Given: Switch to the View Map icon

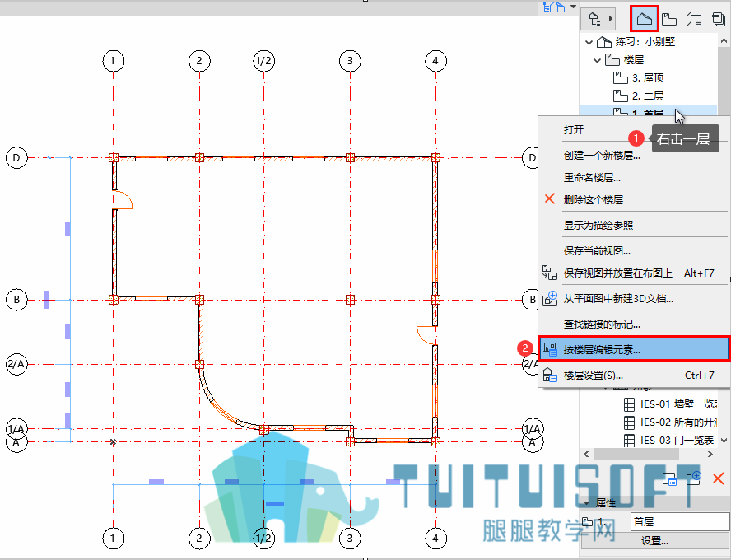Looking at the screenshot, I should point(669,19).
